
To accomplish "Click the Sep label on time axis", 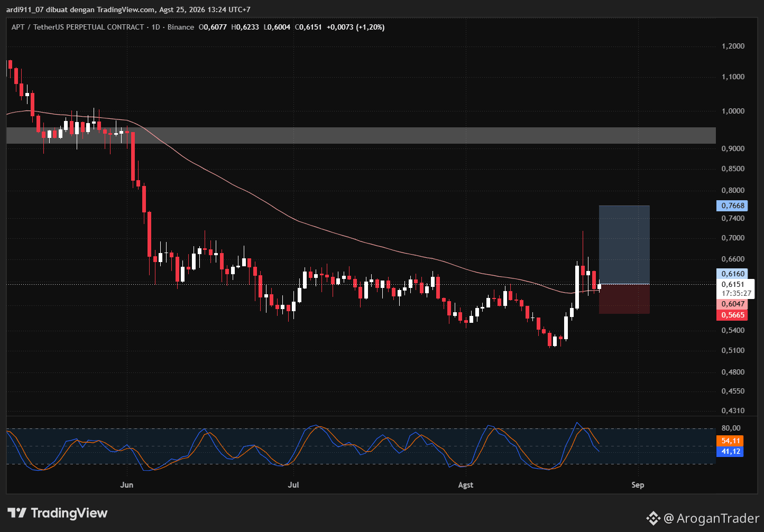I will pyautogui.click(x=638, y=484).
